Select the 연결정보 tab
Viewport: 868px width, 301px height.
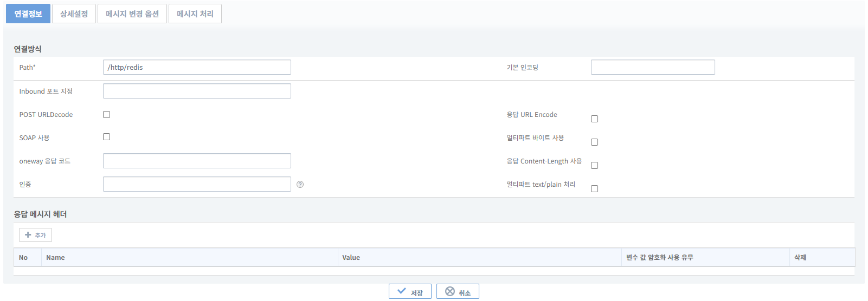28,14
